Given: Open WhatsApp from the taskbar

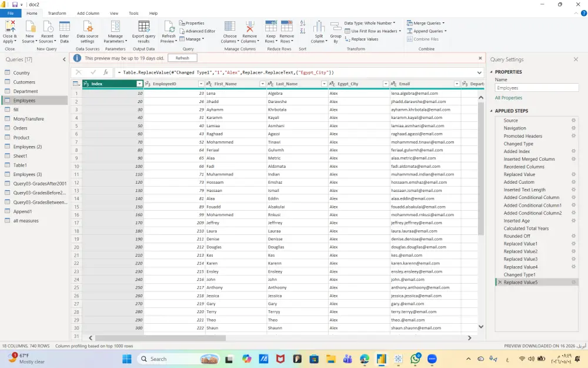Looking at the screenshot, I should 415,359.
